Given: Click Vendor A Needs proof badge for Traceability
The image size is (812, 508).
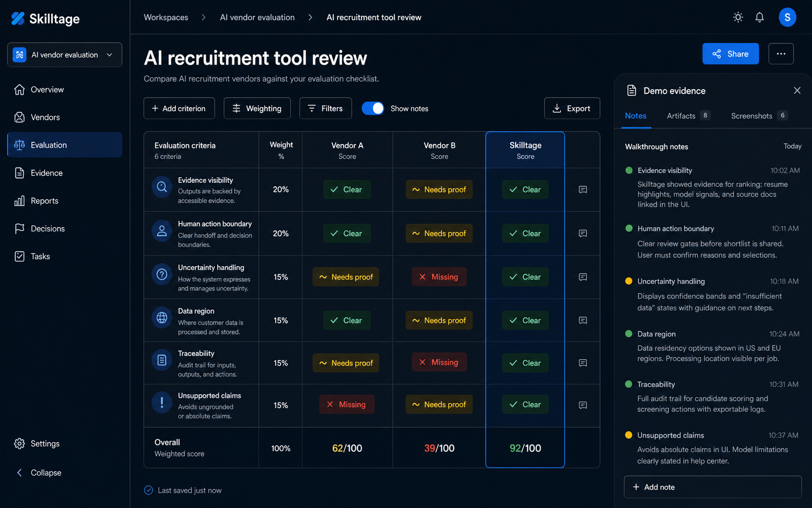Looking at the screenshot, I should tap(346, 363).
